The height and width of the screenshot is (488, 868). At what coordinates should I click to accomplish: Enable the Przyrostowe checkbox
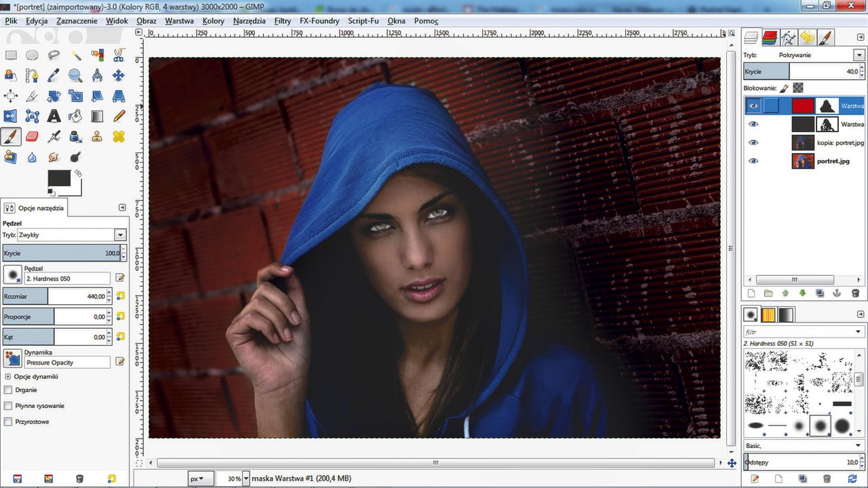tap(8, 421)
